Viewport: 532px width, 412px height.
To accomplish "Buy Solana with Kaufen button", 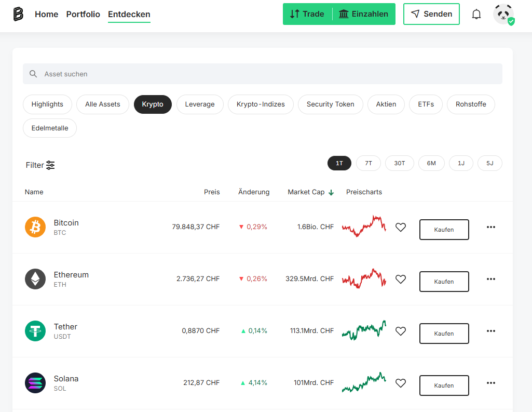I will 444,386.
